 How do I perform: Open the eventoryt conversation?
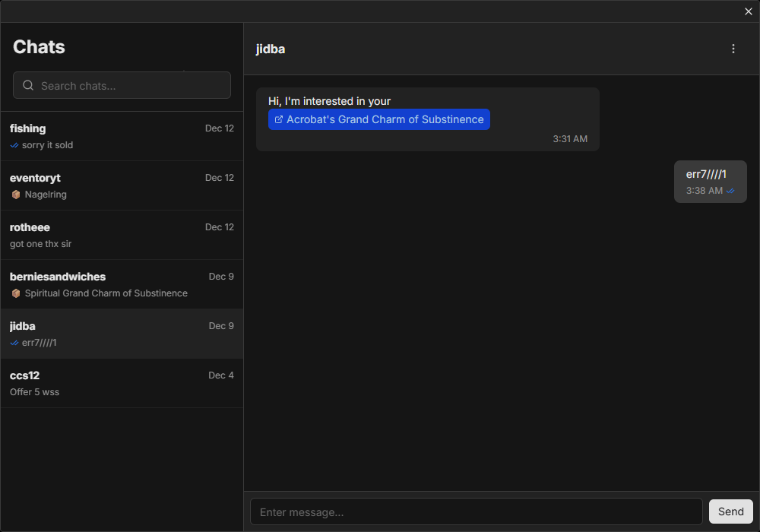tap(122, 185)
